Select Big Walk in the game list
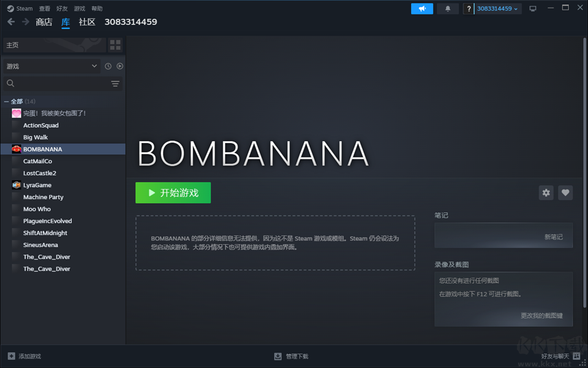Viewport: 588px width, 368px height. 36,137
